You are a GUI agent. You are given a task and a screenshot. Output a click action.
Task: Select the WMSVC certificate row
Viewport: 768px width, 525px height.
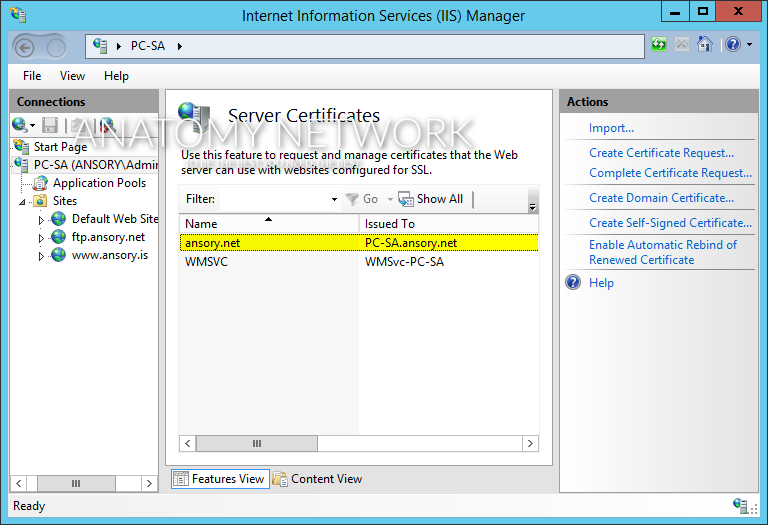pyautogui.click(x=359, y=262)
